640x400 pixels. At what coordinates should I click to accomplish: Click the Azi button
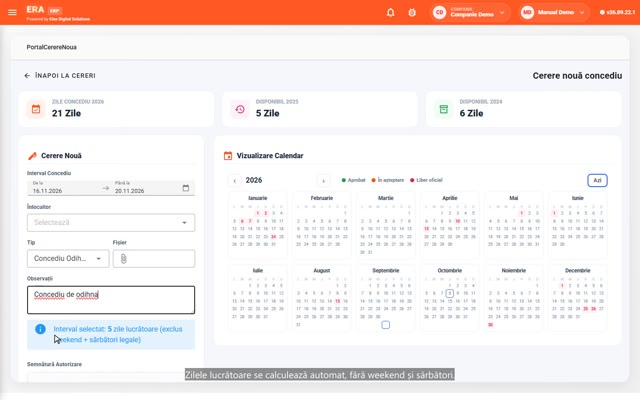click(x=597, y=180)
